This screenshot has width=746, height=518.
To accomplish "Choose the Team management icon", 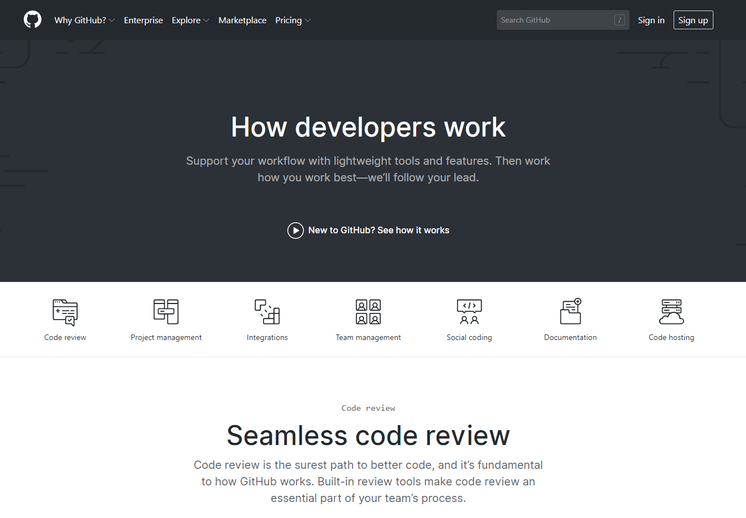I will 368,312.
